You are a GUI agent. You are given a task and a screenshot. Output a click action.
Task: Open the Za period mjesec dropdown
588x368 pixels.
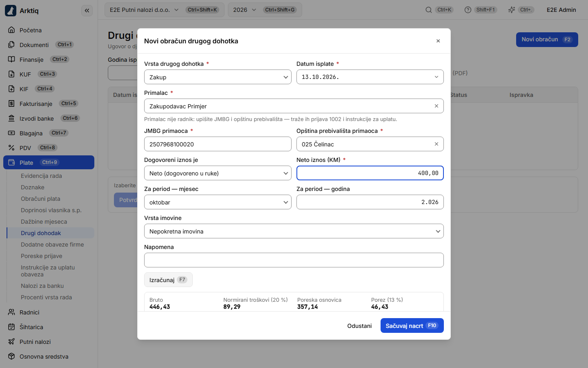218,202
